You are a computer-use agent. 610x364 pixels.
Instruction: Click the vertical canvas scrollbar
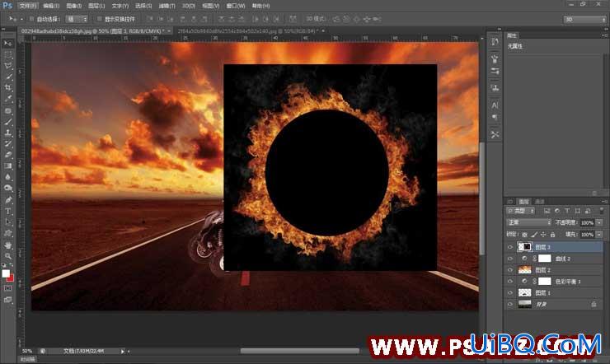tap(482, 198)
